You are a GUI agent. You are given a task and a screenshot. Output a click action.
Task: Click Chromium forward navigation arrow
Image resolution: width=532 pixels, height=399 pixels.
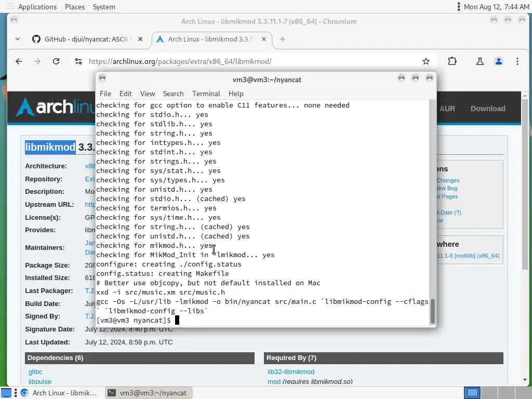coord(37,61)
